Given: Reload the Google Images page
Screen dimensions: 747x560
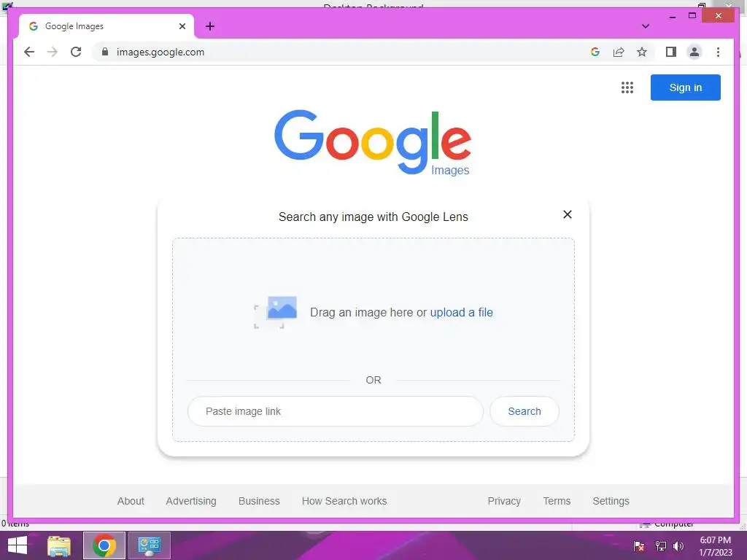Looking at the screenshot, I should click(x=76, y=52).
